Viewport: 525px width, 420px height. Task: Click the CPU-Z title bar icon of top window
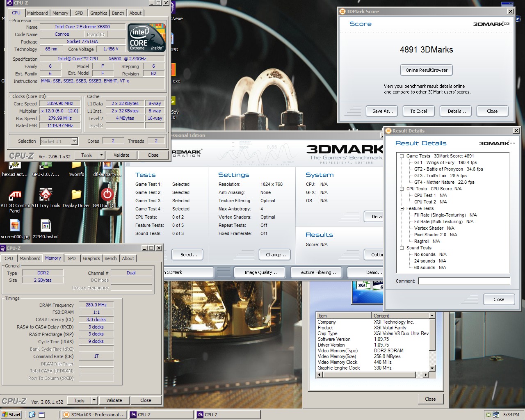point(10,2)
